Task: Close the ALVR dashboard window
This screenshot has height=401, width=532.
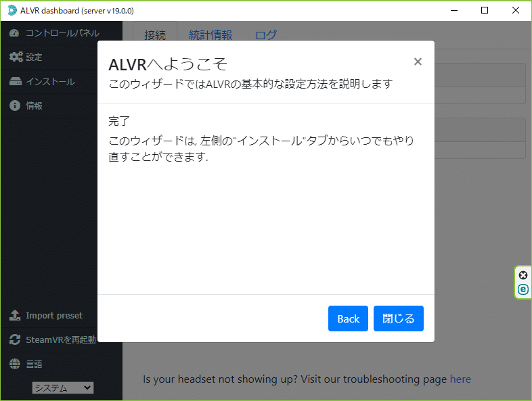Action: click(515, 11)
